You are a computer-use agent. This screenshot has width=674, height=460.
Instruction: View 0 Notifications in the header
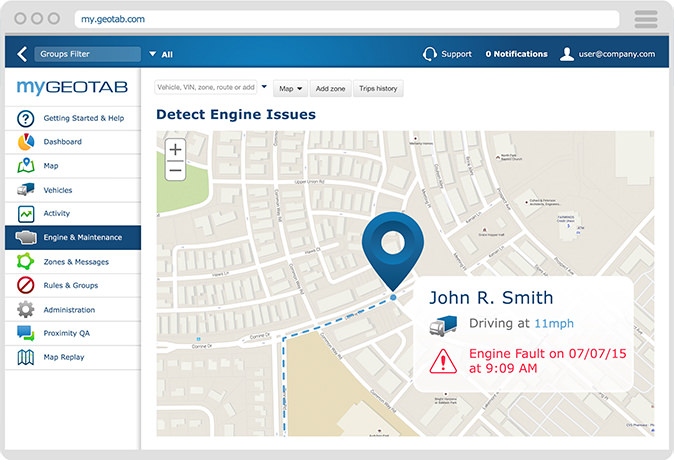[x=517, y=54]
